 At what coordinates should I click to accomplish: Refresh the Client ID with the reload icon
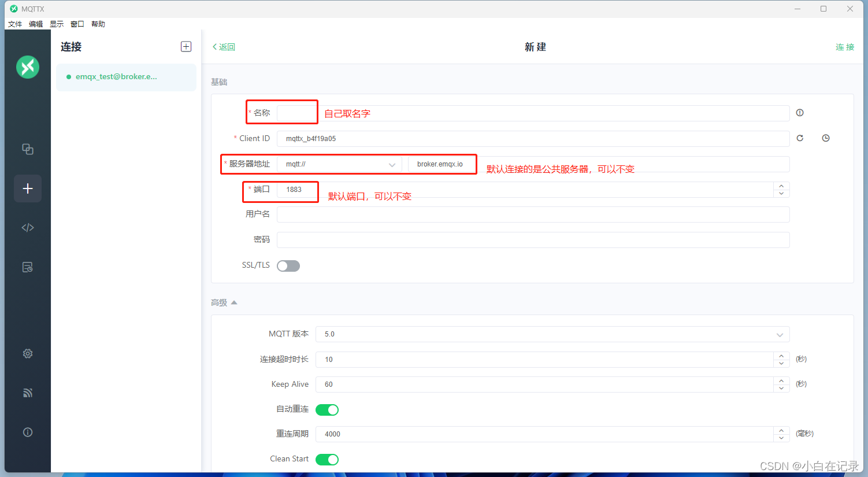800,138
